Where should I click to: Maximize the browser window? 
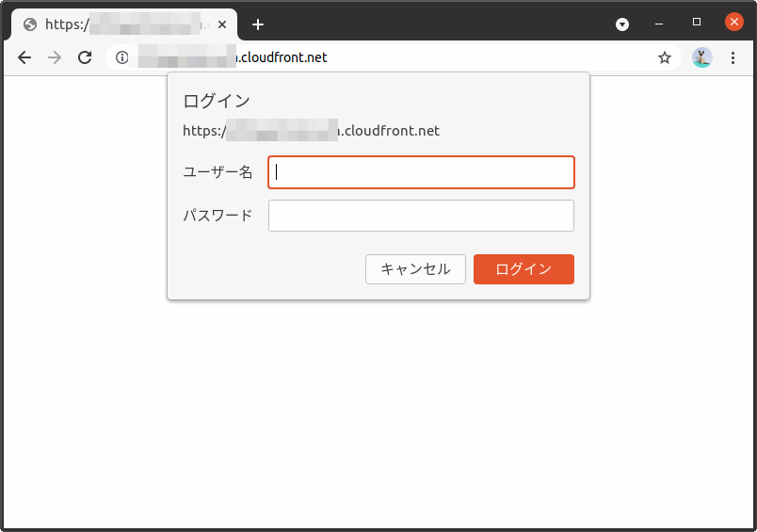(x=696, y=23)
